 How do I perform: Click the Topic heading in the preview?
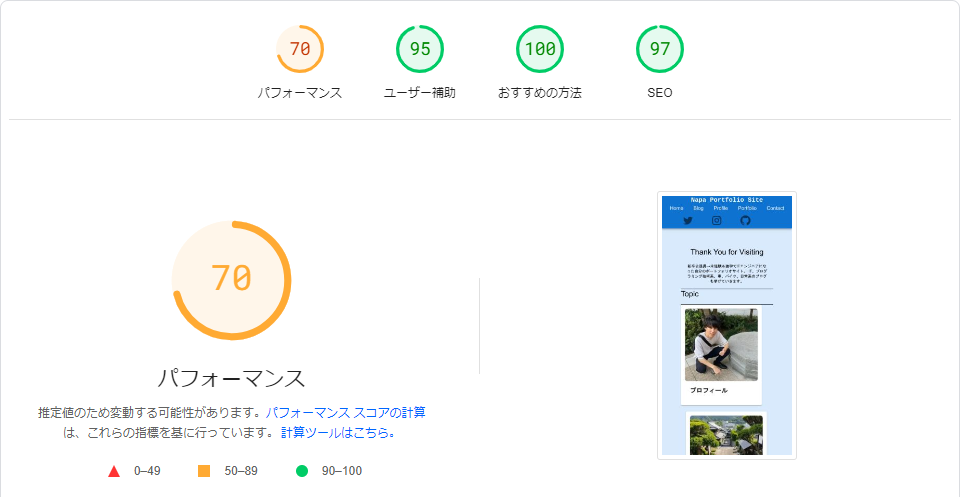click(x=689, y=294)
